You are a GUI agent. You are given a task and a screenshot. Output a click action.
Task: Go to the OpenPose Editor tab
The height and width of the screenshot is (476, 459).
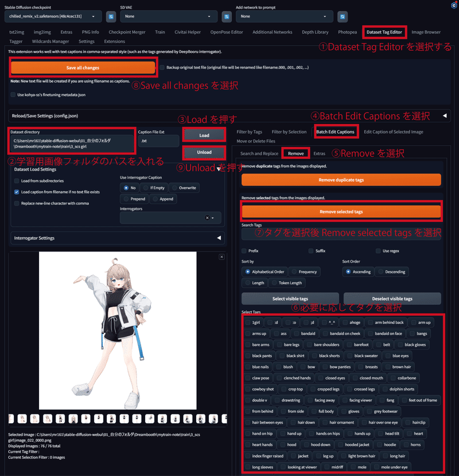(227, 32)
